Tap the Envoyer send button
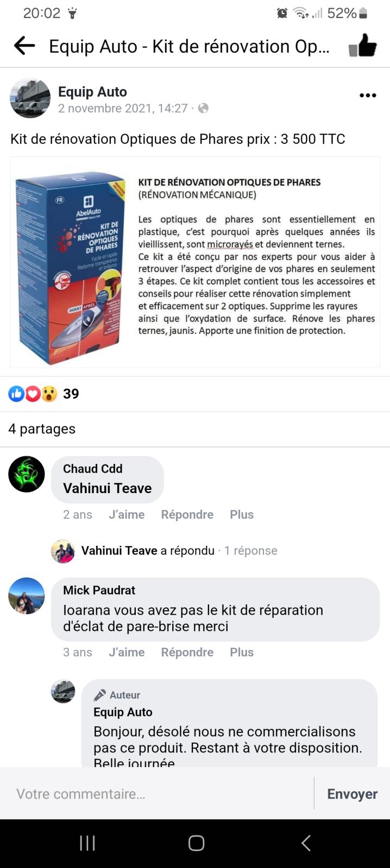This screenshot has width=390, height=868. click(352, 794)
